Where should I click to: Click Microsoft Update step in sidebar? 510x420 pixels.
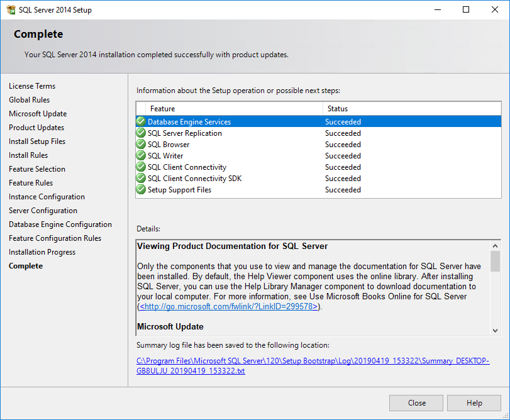coord(38,114)
